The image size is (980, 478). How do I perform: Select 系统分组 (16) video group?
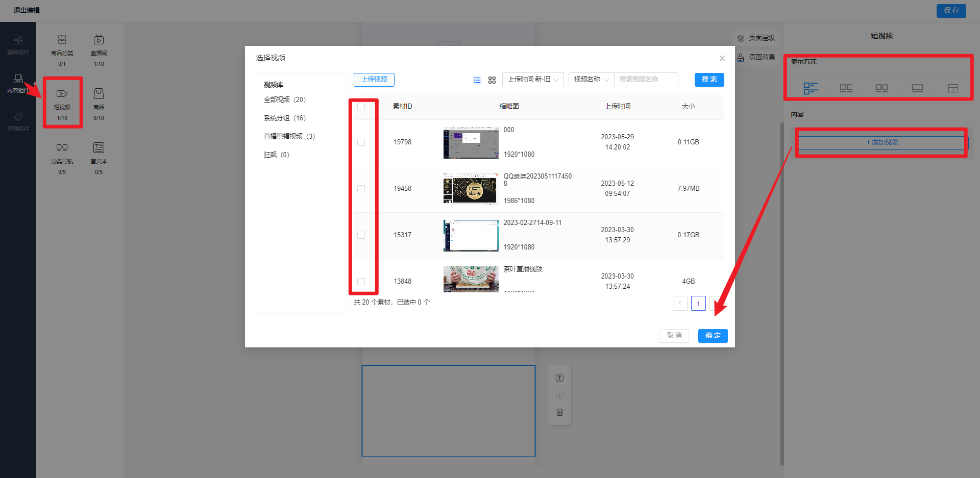click(284, 118)
